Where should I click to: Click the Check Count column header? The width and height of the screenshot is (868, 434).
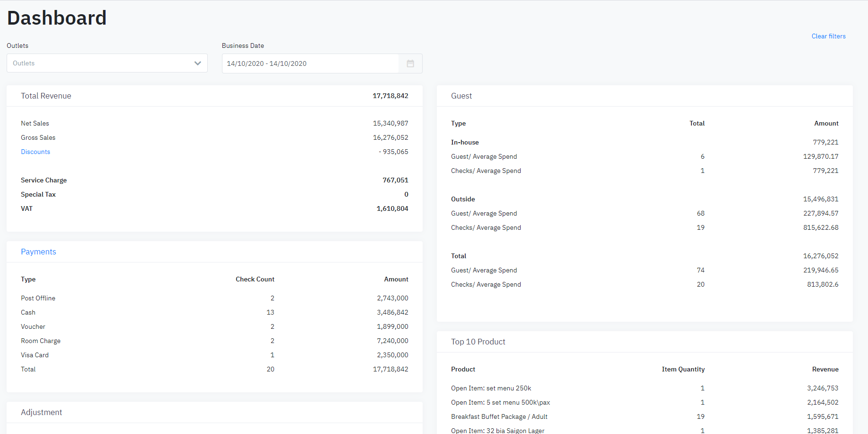tap(255, 279)
